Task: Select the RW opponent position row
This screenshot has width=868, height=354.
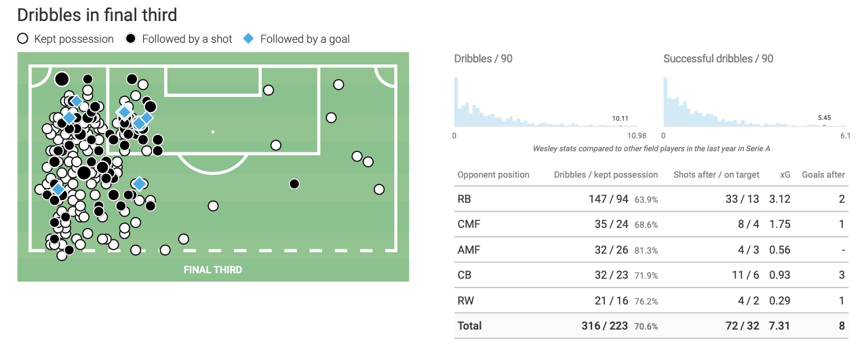Action: point(651,300)
